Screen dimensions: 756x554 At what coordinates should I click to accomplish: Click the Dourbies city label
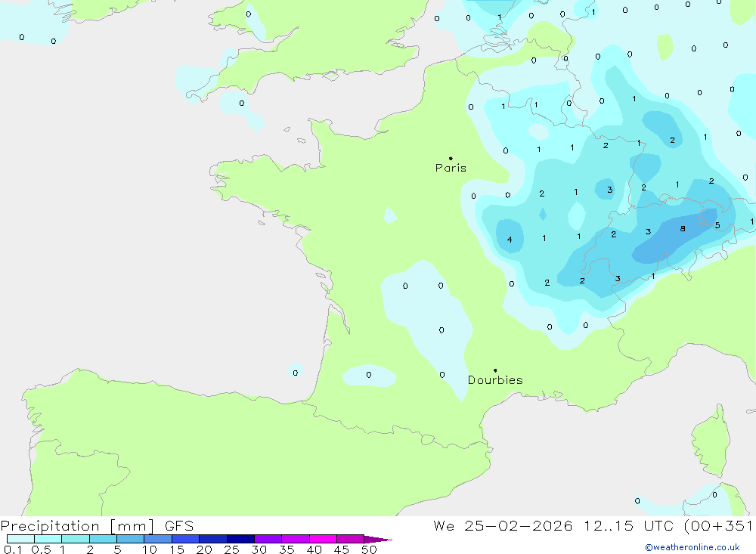(495, 380)
